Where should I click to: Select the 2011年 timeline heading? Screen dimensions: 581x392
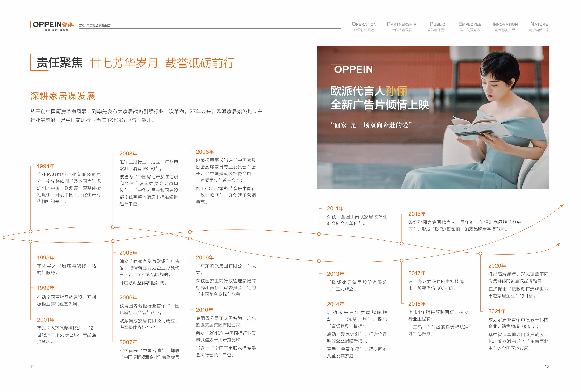335,208
